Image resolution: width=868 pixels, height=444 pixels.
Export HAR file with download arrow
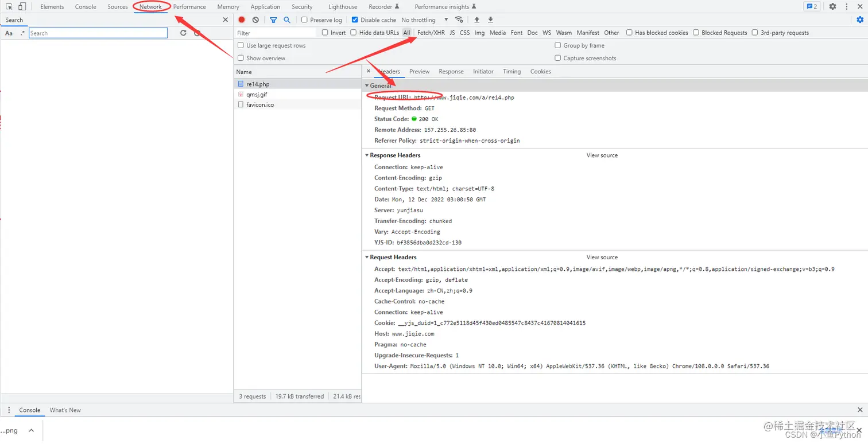(x=490, y=20)
